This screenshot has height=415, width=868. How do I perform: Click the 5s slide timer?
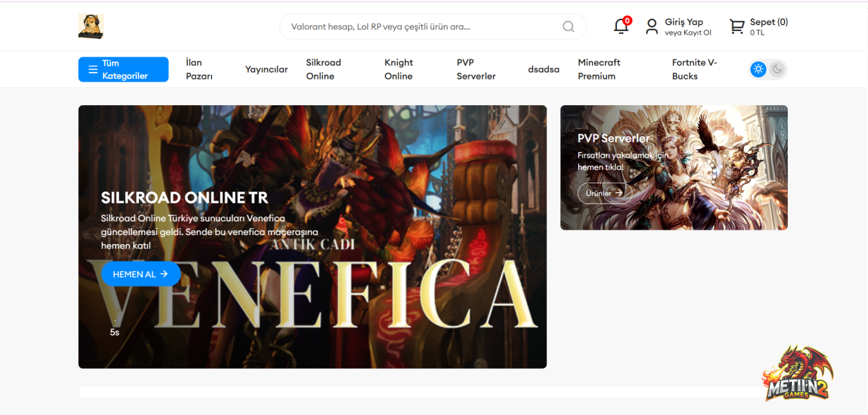coord(115,332)
